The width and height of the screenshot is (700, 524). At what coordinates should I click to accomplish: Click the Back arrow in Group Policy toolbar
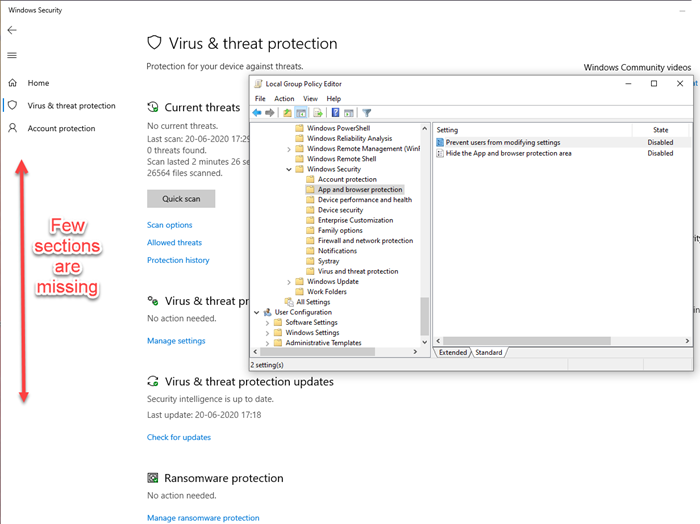257,112
